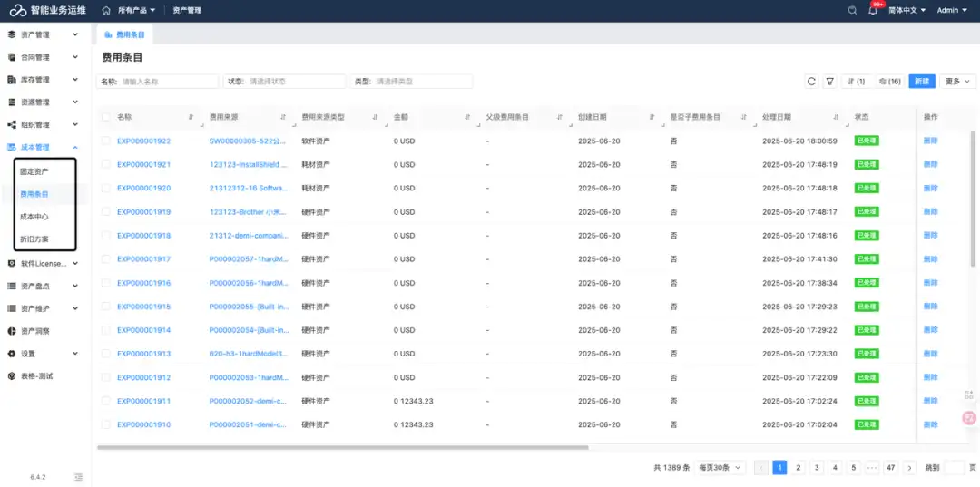The image size is (980, 487).
Task: Click the horizontal scrollbar under the table
Action: point(342,447)
